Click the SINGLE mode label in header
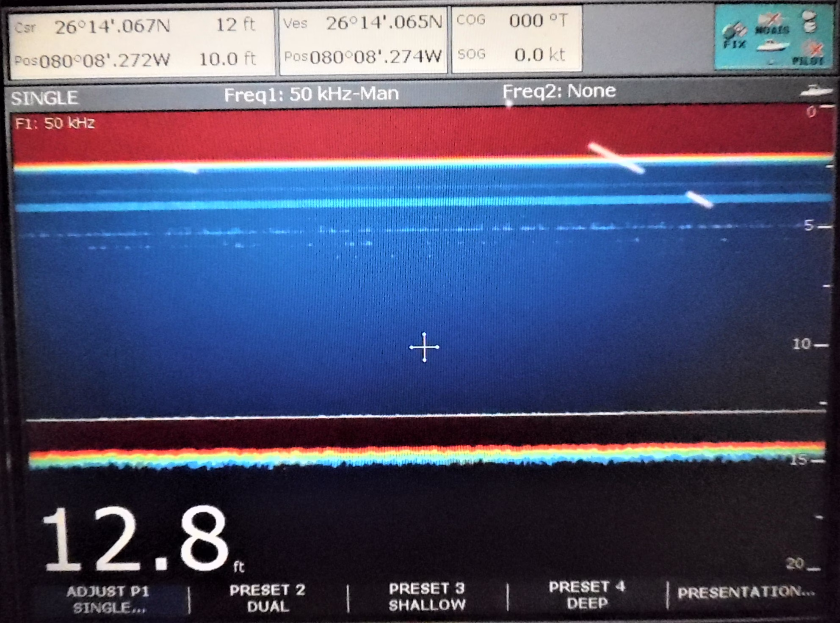 44,98
